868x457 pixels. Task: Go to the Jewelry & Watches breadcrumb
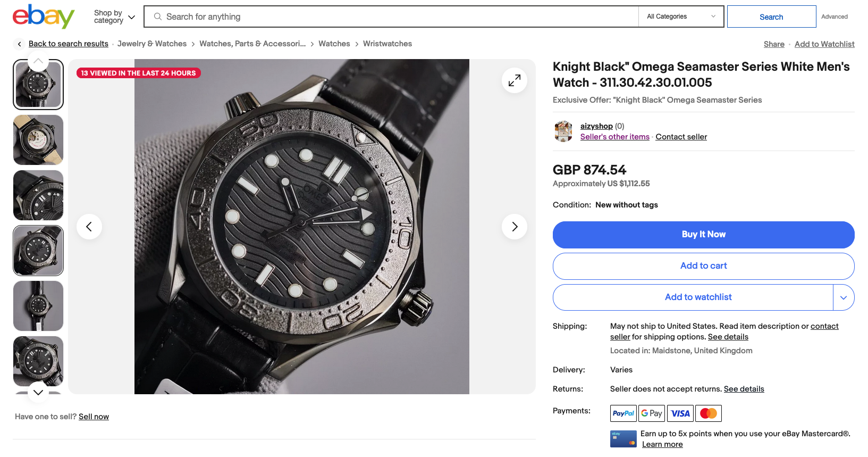tap(152, 44)
